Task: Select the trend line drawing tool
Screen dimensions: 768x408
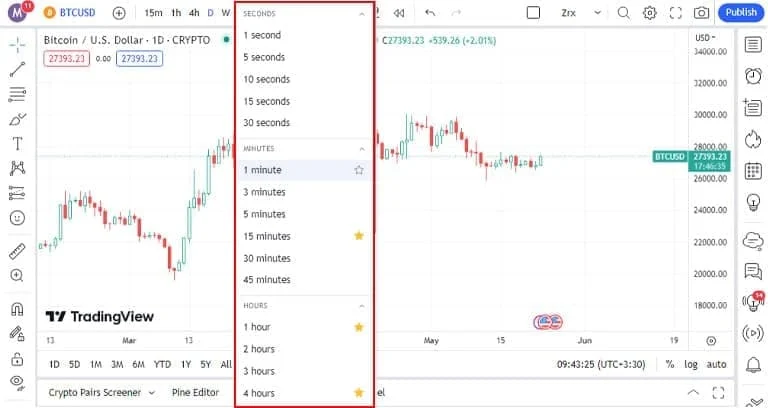Action: [17, 70]
